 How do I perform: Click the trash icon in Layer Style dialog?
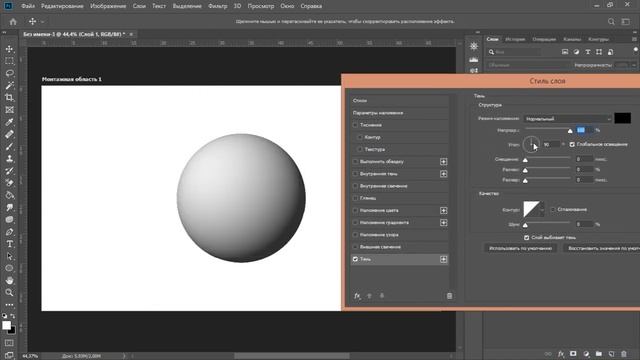449,296
